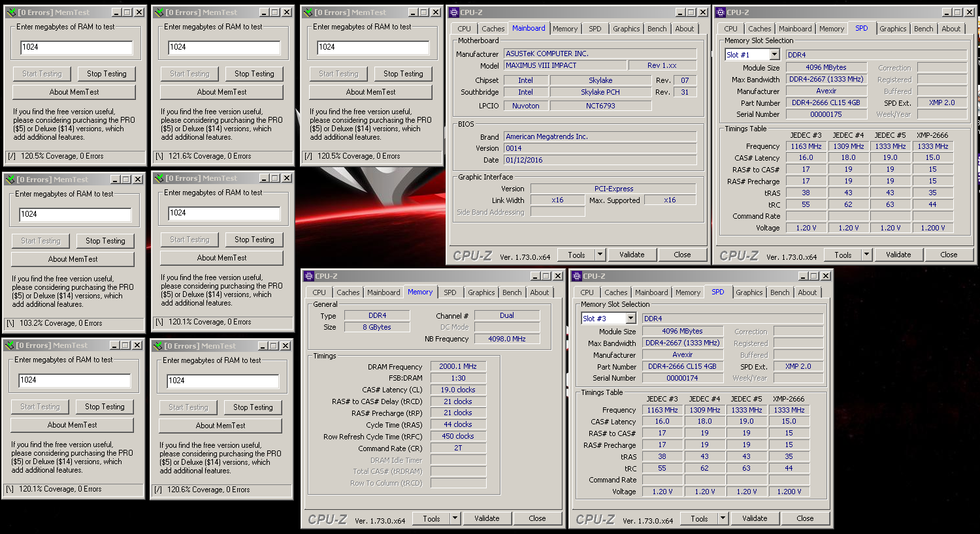Click CAS# Latency value 19.0 clocks
The image size is (980, 534).
coord(458,390)
